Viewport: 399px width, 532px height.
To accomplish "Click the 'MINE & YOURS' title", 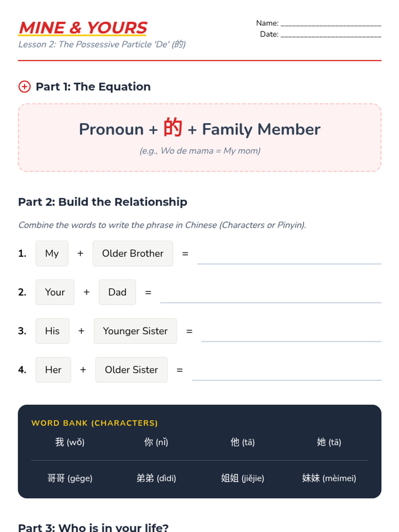I will [83, 28].
